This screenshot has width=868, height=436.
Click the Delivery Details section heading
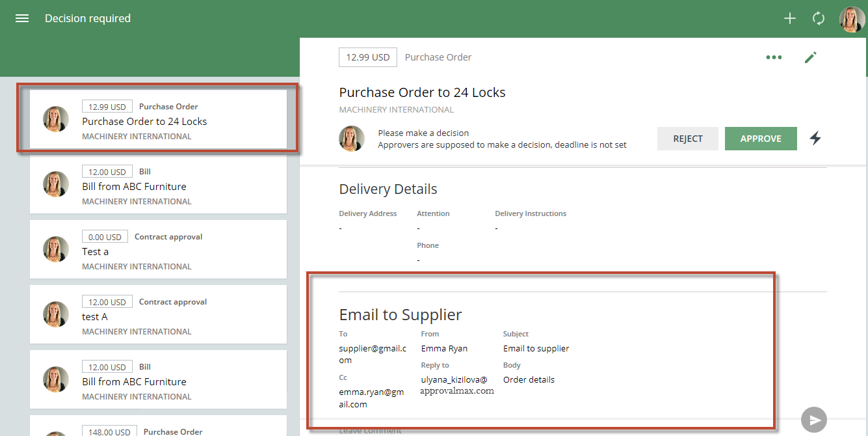388,189
